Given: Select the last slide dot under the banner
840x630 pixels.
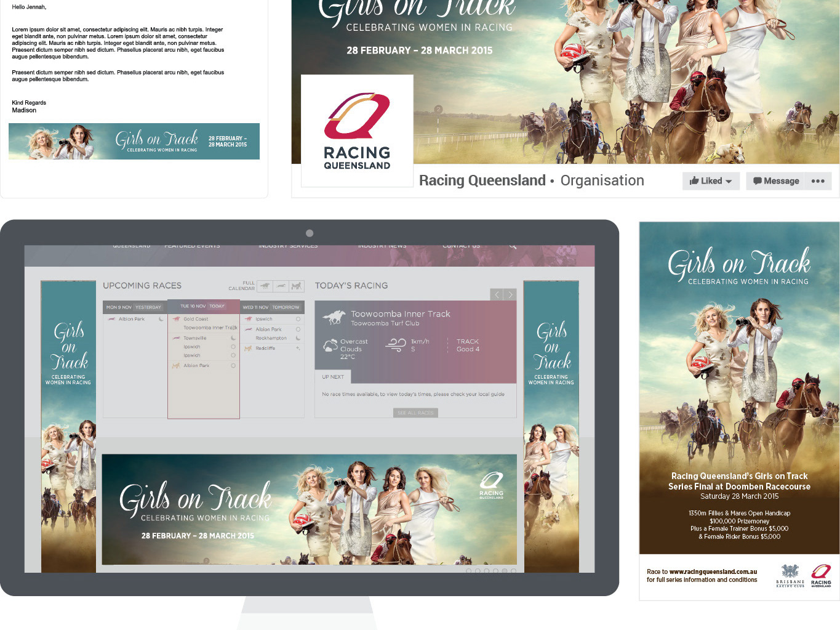Looking at the screenshot, I should pos(513,571).
